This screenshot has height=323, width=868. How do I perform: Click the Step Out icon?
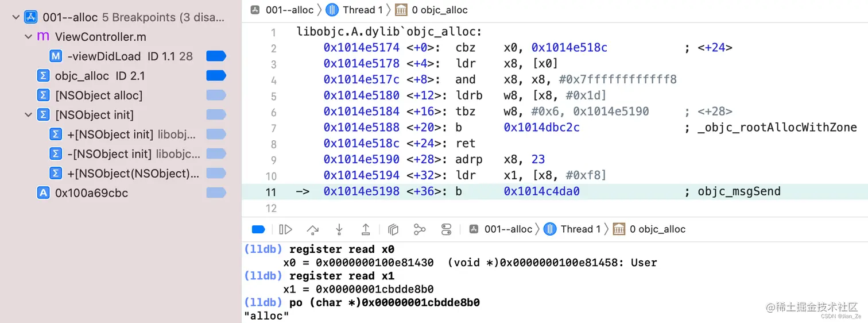(366, 229)
